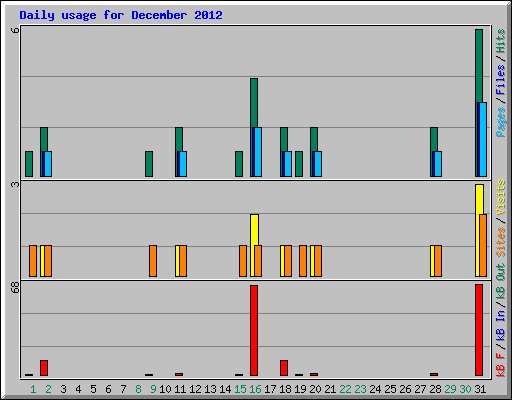Click the 'Sites' legend label
Screen dimensions: 512x400
(501, 242)
